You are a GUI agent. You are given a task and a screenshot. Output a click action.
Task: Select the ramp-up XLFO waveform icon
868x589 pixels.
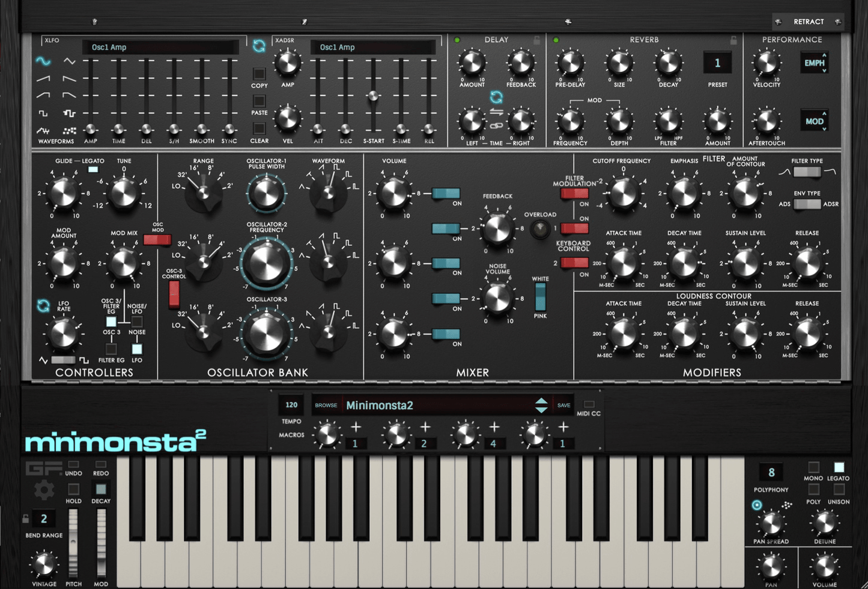43,79
